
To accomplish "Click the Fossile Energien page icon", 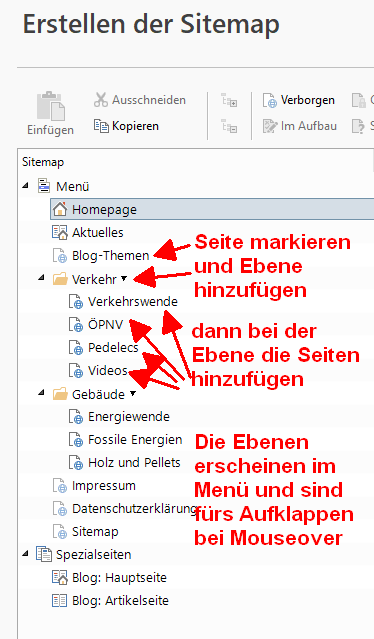I will (x=76, y=440).
